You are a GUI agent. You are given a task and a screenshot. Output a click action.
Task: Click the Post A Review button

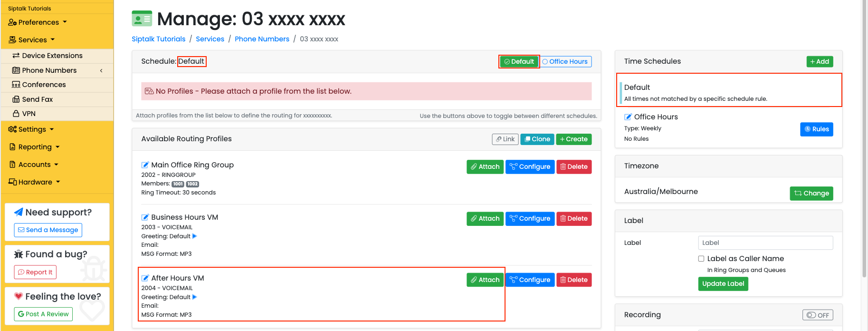43,314
